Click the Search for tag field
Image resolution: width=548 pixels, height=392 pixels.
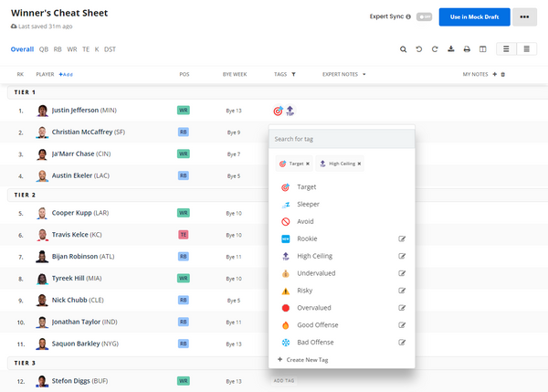coord(342,138)
